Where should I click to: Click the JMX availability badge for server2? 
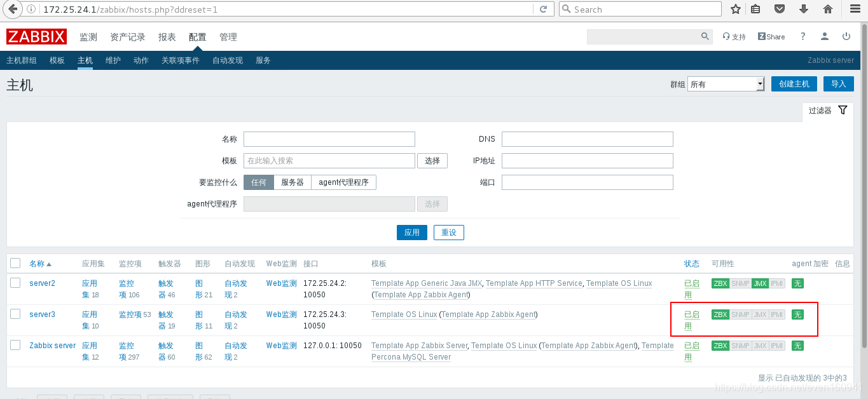point(760,283)
